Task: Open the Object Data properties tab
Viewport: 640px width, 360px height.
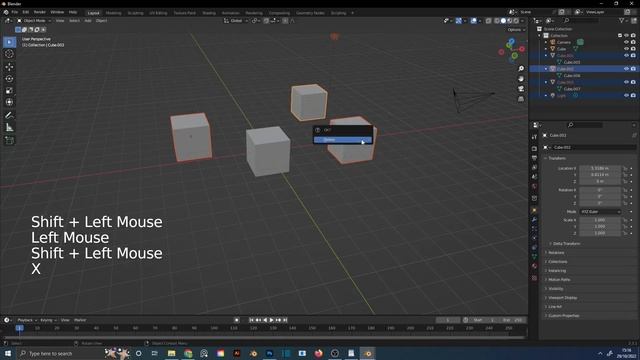Action: 534,256
